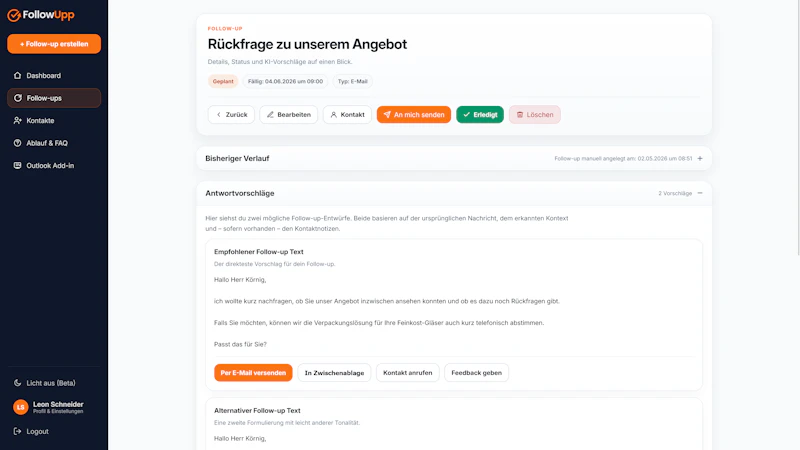Expand Bisheriger Verlauf with the plus icon

click(x=700, y=159)
